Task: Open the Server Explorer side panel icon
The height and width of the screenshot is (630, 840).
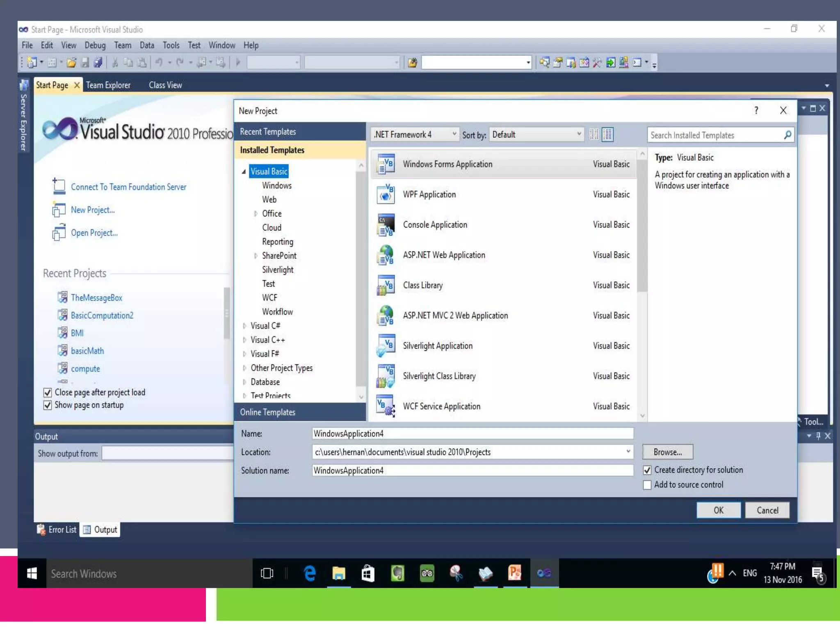Action: click(24, 85)
